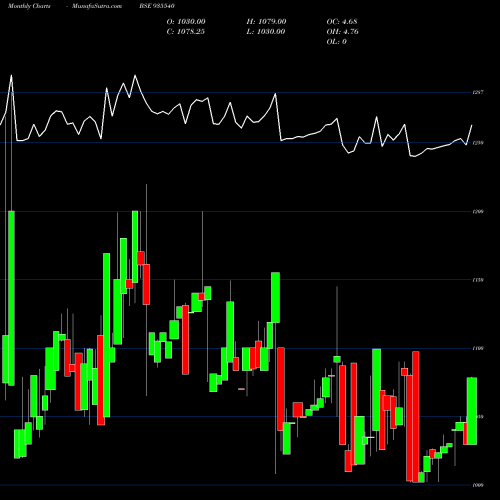
Task: Click the 'OC: 4.68' reading
Action: (342, 22)
